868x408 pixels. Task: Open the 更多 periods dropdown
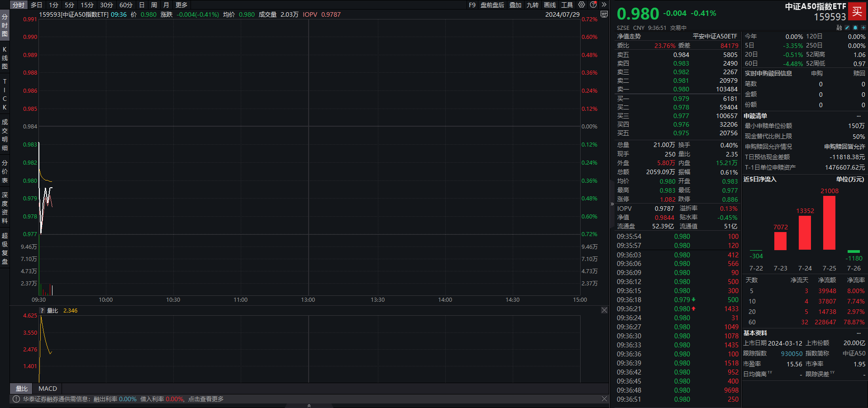click(x=181, y=5)
